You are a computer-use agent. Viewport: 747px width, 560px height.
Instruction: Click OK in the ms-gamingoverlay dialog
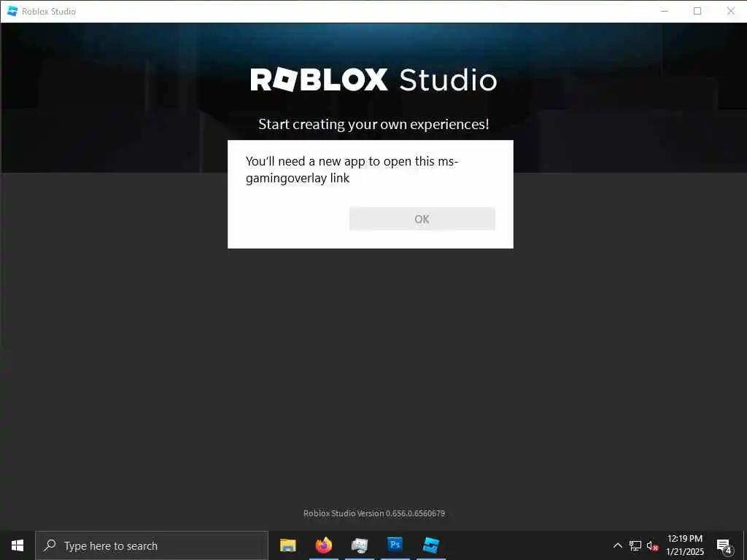pyautogui.click(x=422, y=219)
